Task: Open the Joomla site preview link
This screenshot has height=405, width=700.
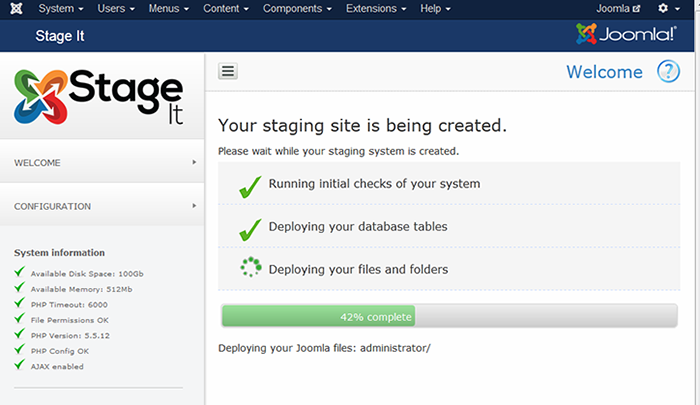Action: point(618,8)
